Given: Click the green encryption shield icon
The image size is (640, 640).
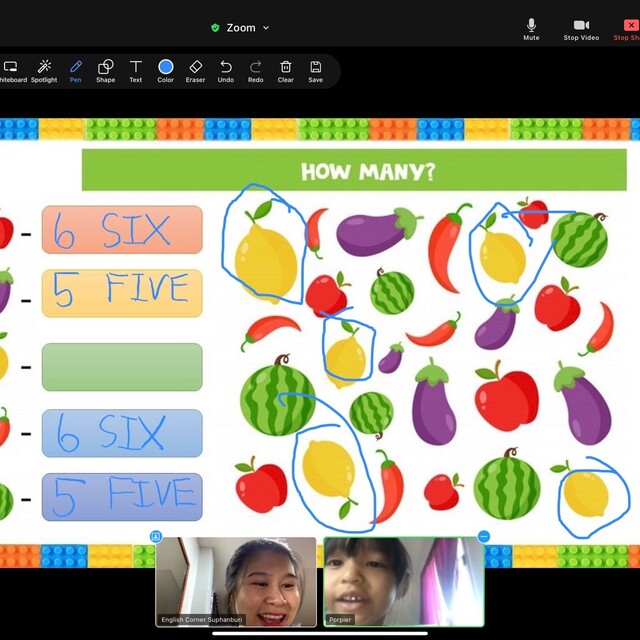Looking at the screenshot, I should coord(215,28).
